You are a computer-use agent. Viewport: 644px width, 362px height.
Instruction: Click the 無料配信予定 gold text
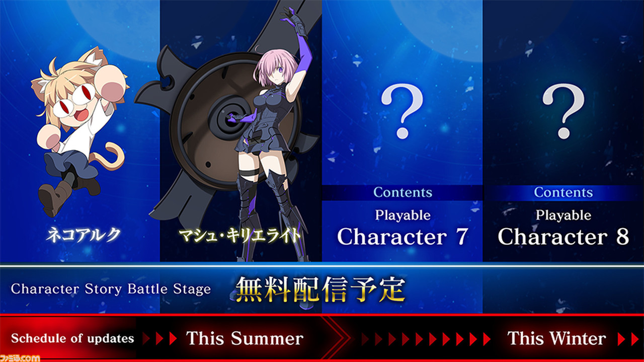[320, 289]
